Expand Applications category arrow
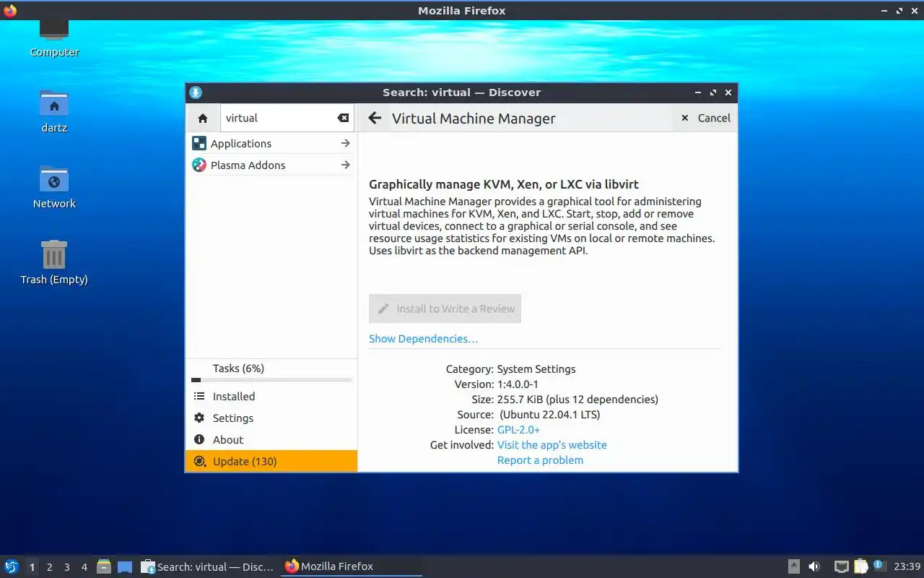Image resolution: width=924 pixels, height=578 pixels. point(345,143)
